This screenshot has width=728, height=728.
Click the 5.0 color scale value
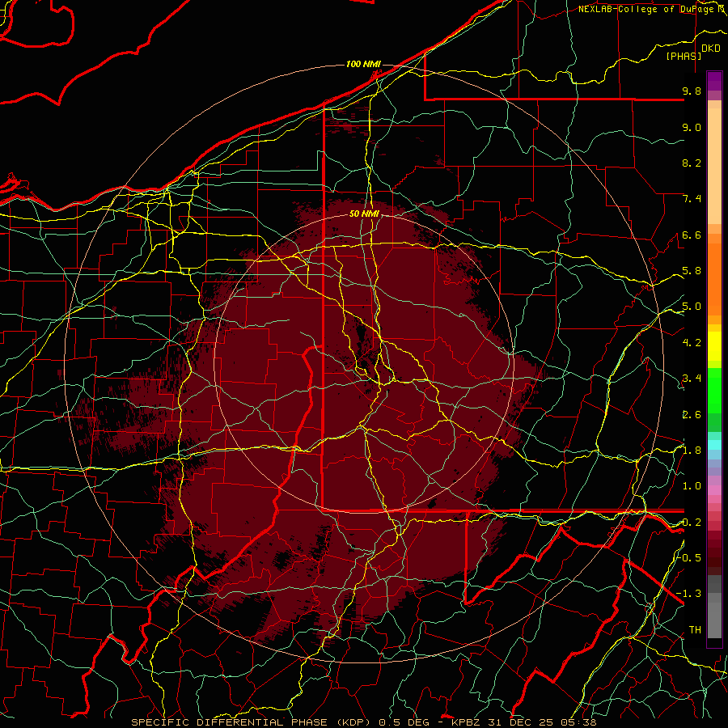click(692, 307)
